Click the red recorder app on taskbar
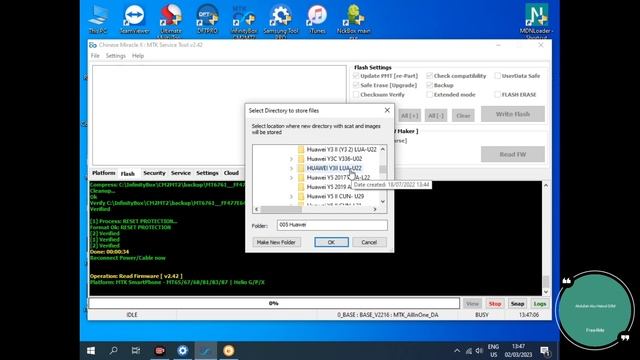640x360 pixels. (160, 351)
